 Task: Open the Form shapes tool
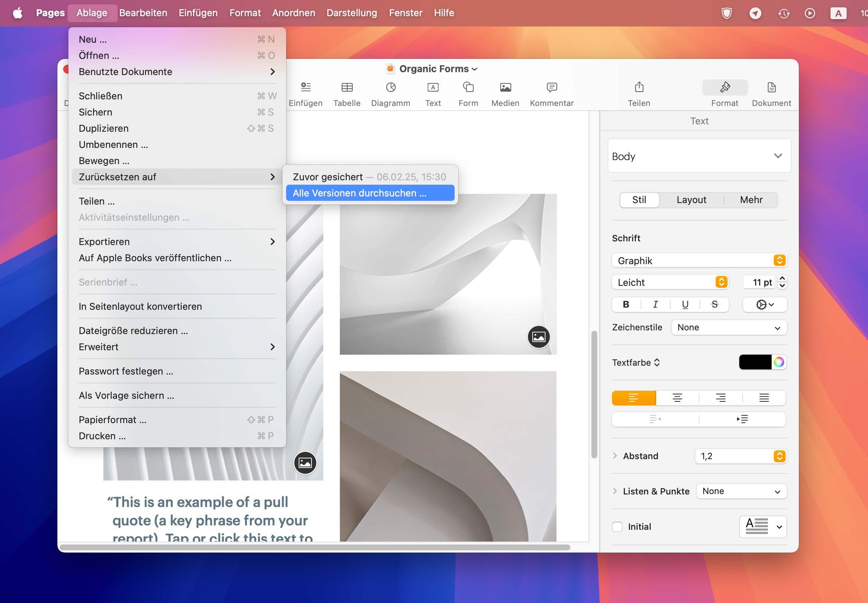pos(468,88)
